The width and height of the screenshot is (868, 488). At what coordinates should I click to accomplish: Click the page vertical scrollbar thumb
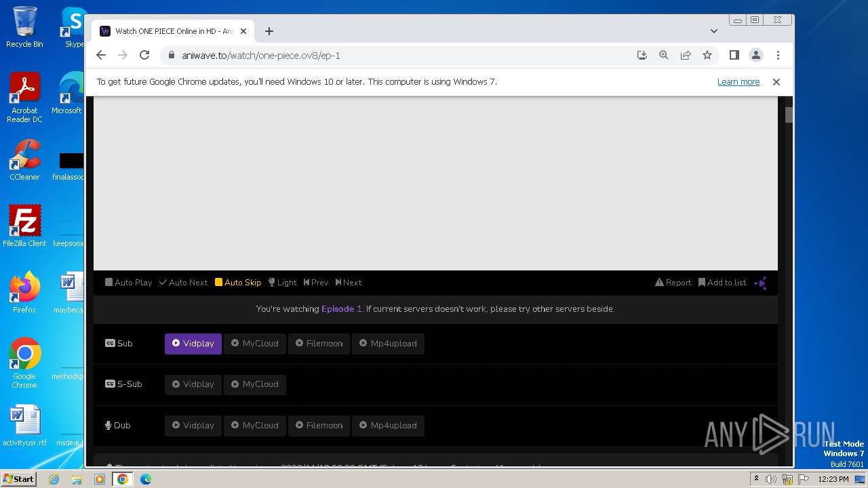[x=789, y=115]
